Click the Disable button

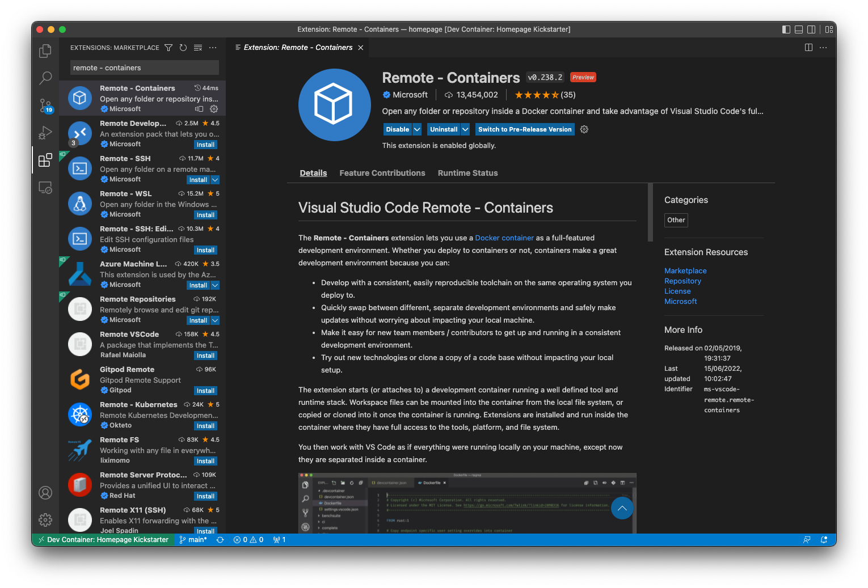pyautogui.click(x=398, y=129)
